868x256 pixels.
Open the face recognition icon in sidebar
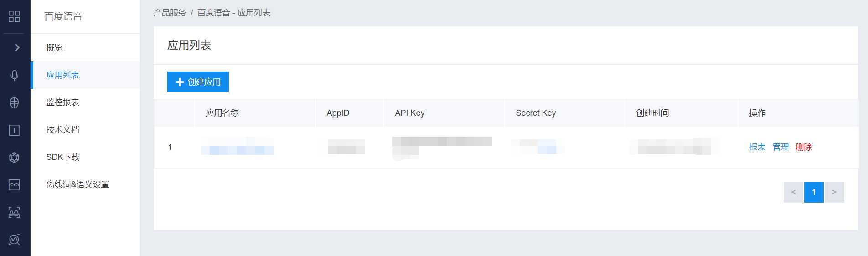click(15, 212)
